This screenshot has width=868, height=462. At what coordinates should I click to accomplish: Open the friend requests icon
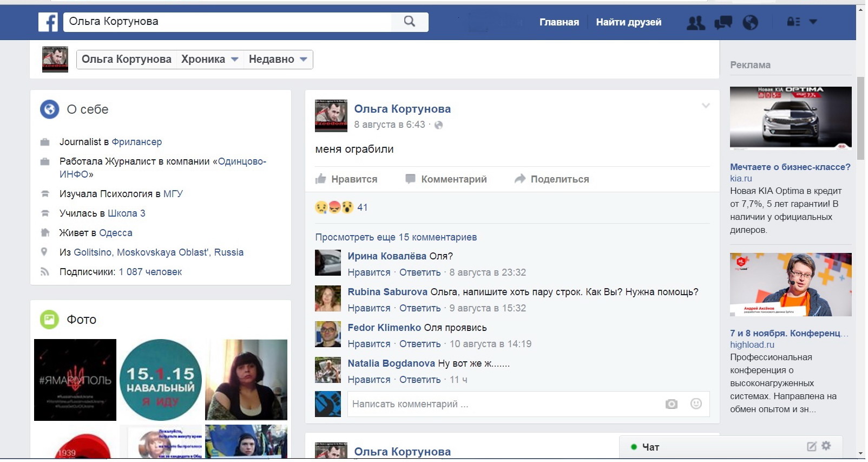click(x=695, y=22)
